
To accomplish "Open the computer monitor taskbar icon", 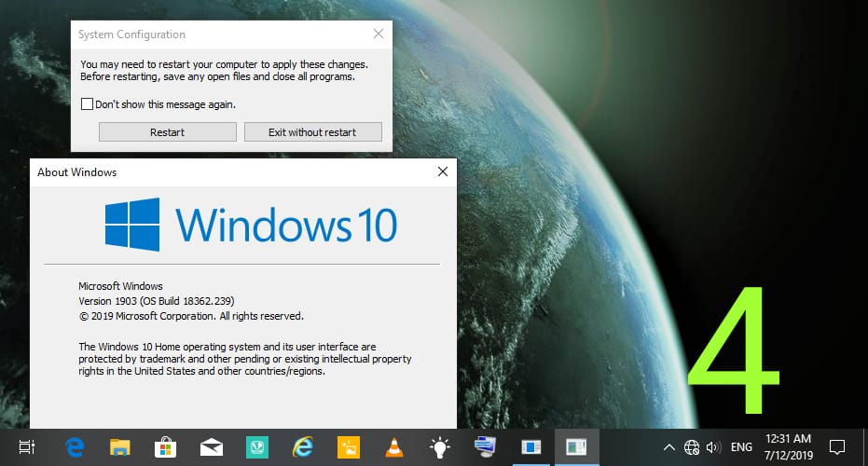I will pos(486,447).
